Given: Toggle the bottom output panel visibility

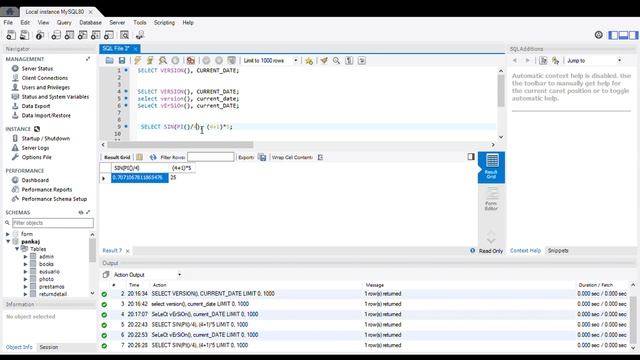Looking at the screenshot, I should point(623,35).
